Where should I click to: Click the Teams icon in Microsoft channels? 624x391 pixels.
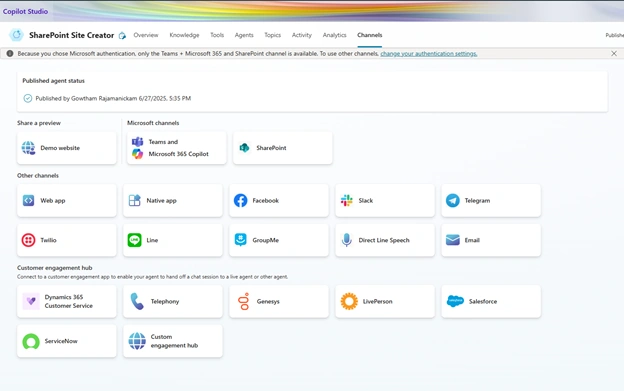click(x=137, y=142)
